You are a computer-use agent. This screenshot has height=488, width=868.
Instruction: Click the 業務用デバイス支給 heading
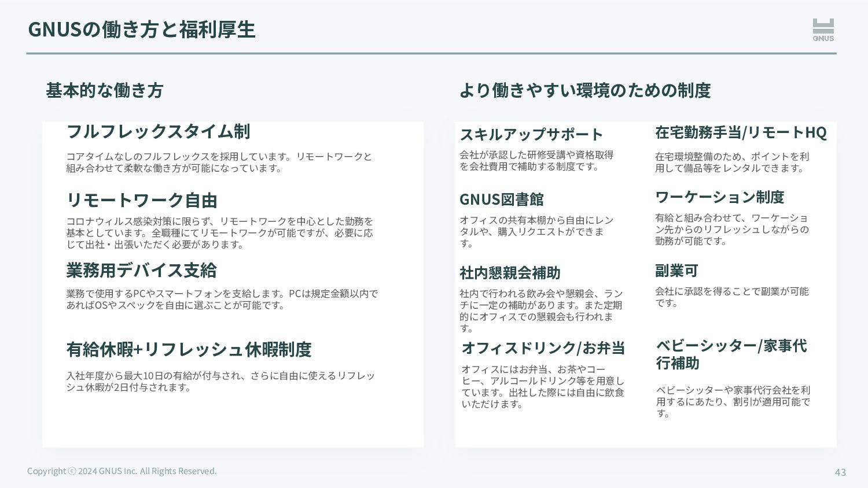tap(141, 270)
